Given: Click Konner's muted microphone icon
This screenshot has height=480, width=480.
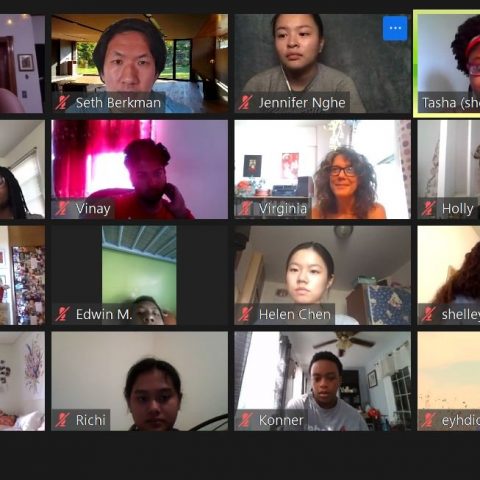Looking at the screenshot, I should click(246, 420).
